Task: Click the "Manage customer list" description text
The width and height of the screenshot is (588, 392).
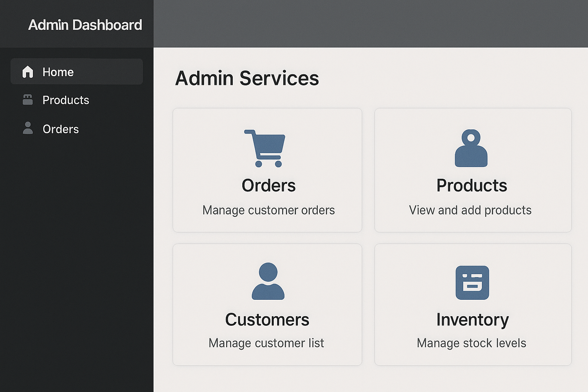Action: pos(266,343)
